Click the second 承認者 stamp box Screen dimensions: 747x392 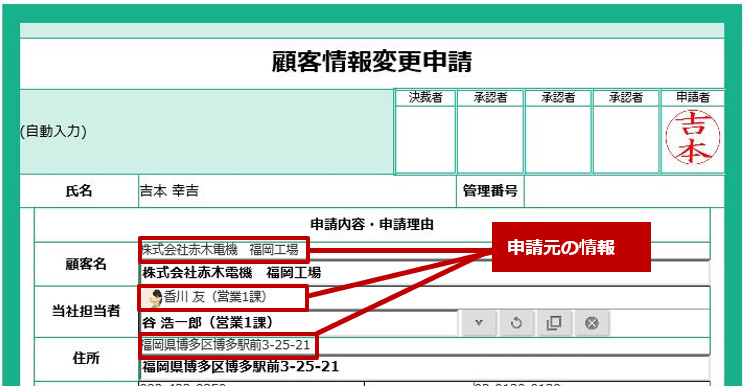[x=558, y=140]
